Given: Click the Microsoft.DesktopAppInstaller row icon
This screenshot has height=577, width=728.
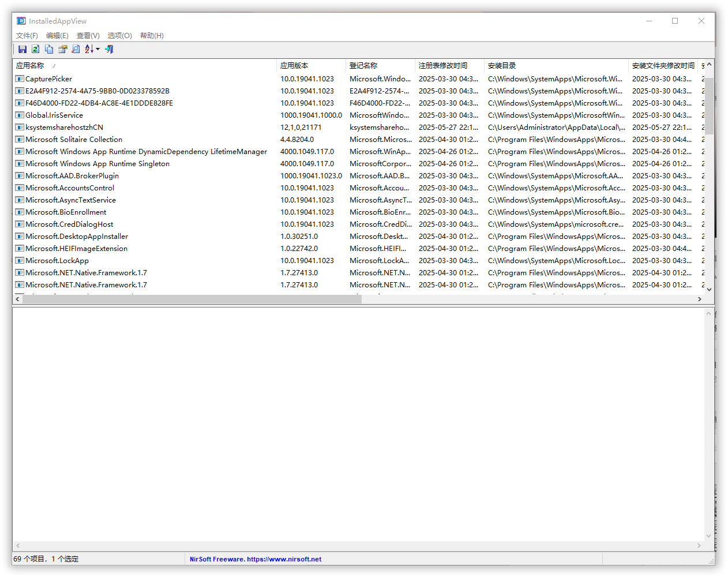Looking at the screenshot, I should tap(20, 237).
